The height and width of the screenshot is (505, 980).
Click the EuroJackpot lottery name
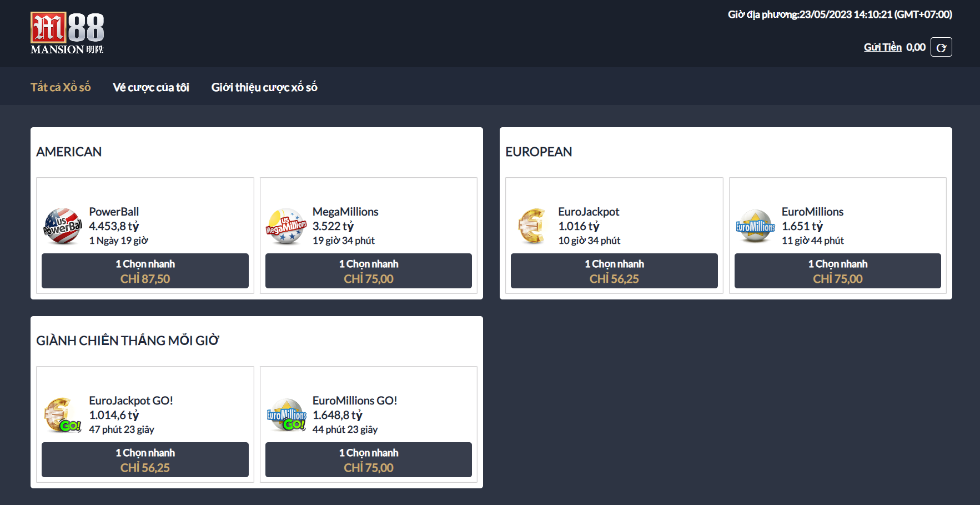(589, 212)
